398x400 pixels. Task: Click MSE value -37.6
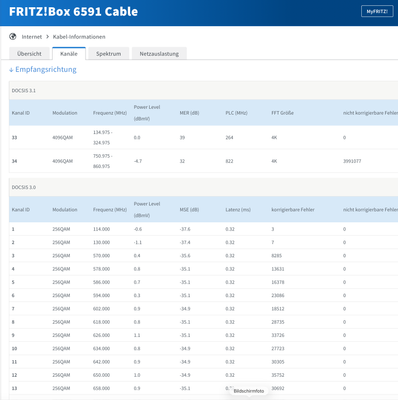[x=185, y=229]
